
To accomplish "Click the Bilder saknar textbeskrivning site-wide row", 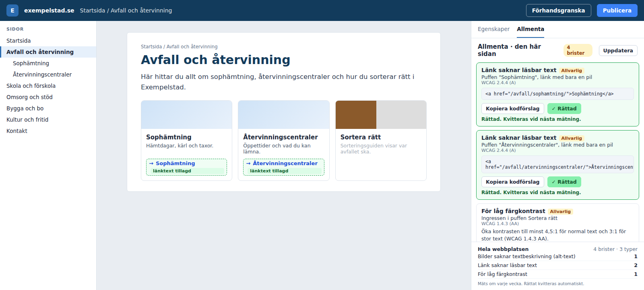I will 557,257.
